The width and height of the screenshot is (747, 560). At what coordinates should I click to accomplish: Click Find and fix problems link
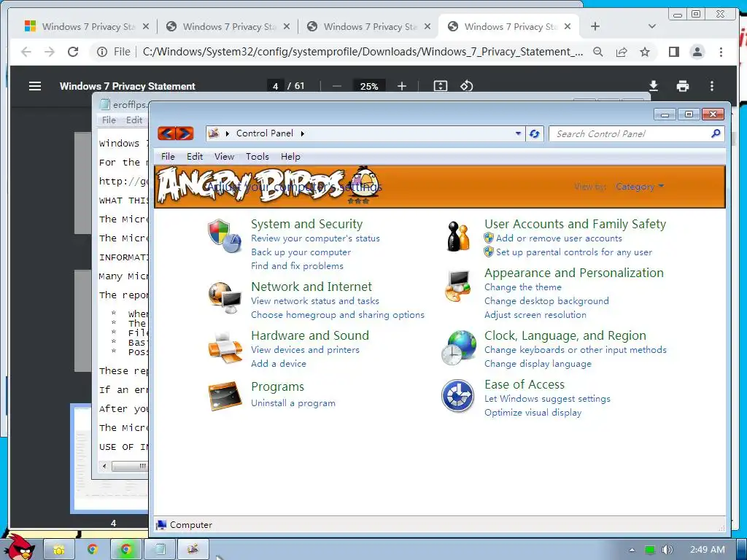297,265
